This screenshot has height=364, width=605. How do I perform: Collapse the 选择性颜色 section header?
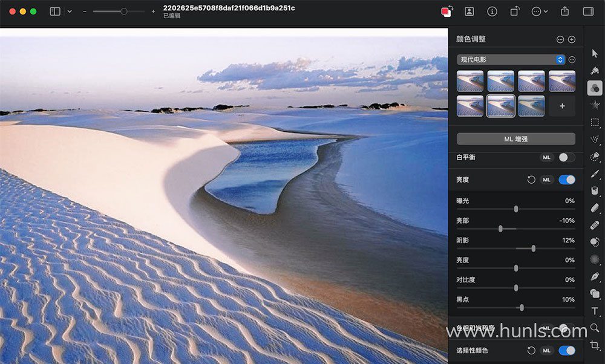472,351
